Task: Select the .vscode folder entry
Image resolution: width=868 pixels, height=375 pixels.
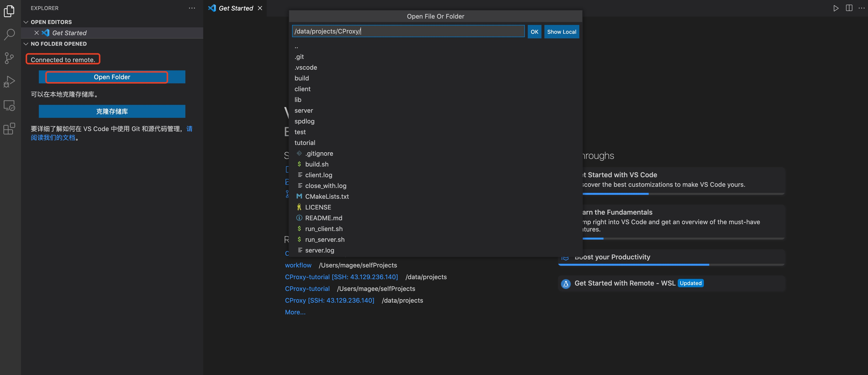Action: point(435,67)
